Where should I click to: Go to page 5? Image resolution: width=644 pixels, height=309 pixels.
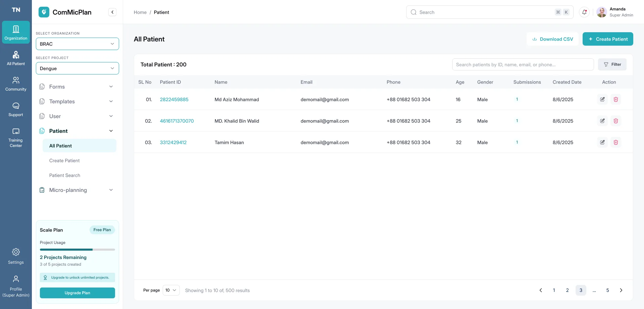(x=608, y=290)
